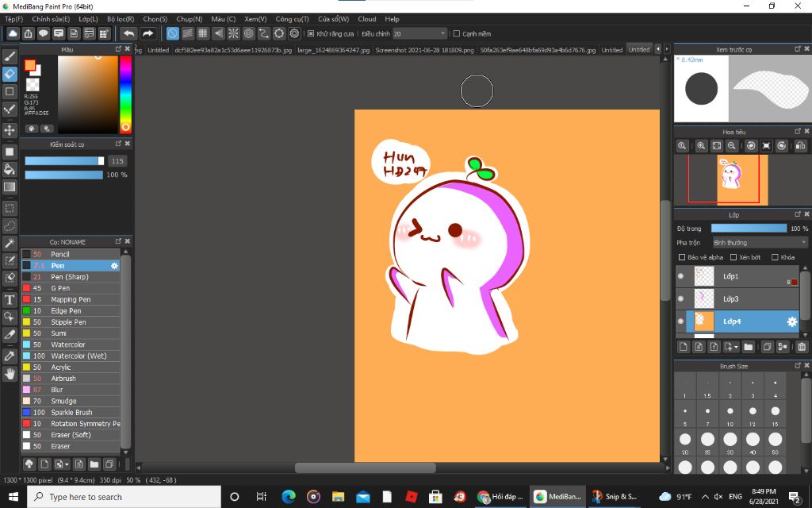The height and width of the screenshot is (508, 812).
Task: Open the Cloud menu
Action: click(x=366, y=19)
